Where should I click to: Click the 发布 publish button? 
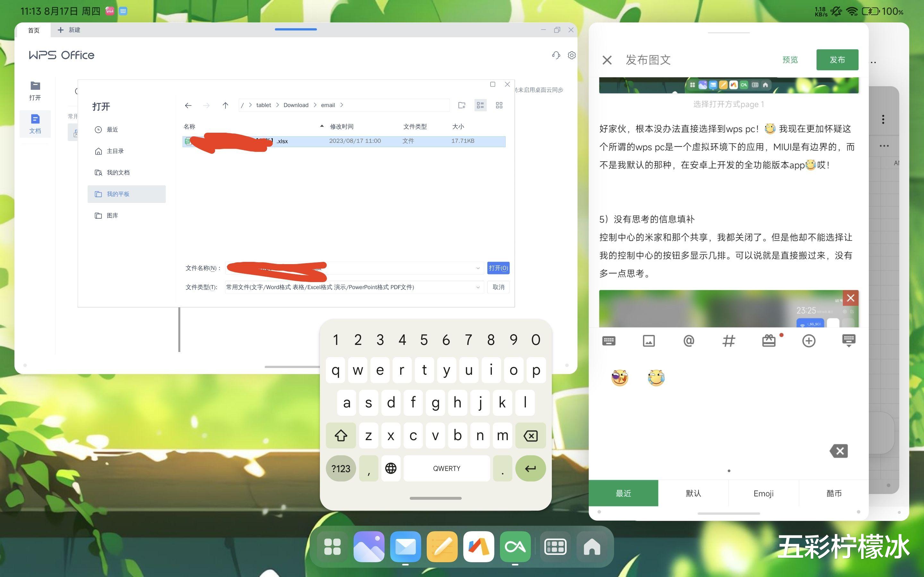pyautogui.click(x=837, y=60)
